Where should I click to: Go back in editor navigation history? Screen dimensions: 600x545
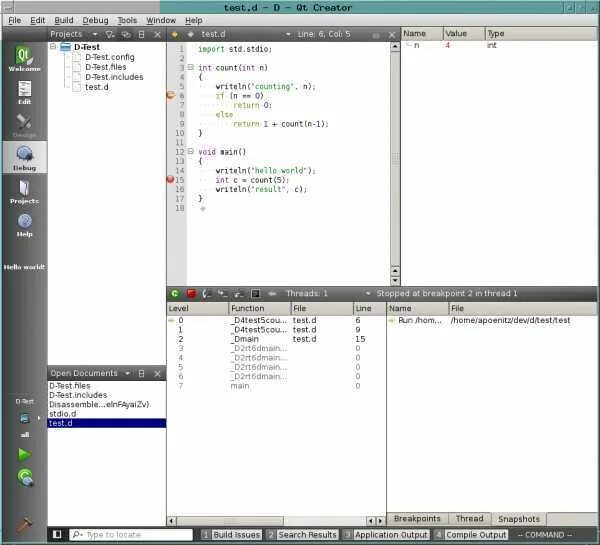pyautogui.click(x=175, y=34)
